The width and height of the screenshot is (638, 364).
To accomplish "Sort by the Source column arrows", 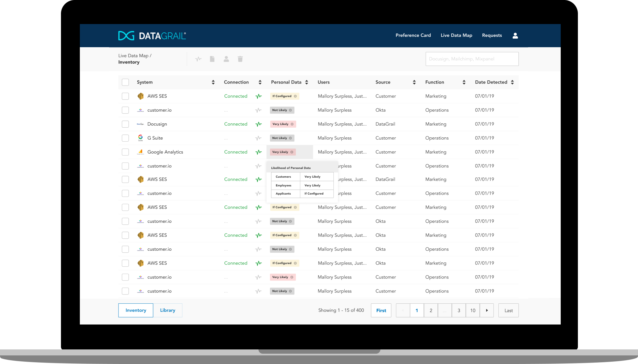I will 414,82.
